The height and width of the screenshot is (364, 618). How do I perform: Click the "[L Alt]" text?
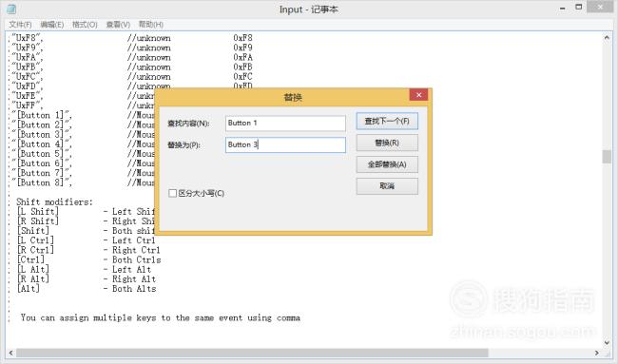pos(33,270)
